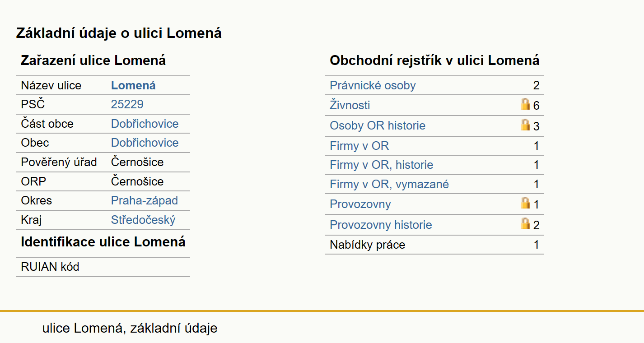Viewport: 644px width, 343px height.
Task: Click Dobřichovice in the Obec row
Action: click(145, 143)
